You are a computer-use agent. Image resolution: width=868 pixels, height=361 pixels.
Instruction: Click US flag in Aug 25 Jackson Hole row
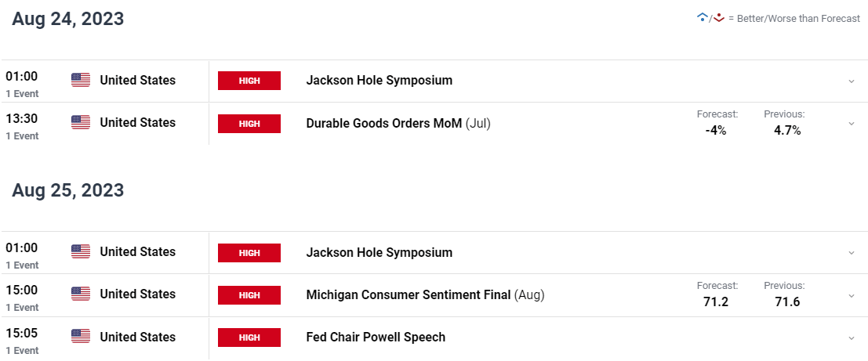81,252
